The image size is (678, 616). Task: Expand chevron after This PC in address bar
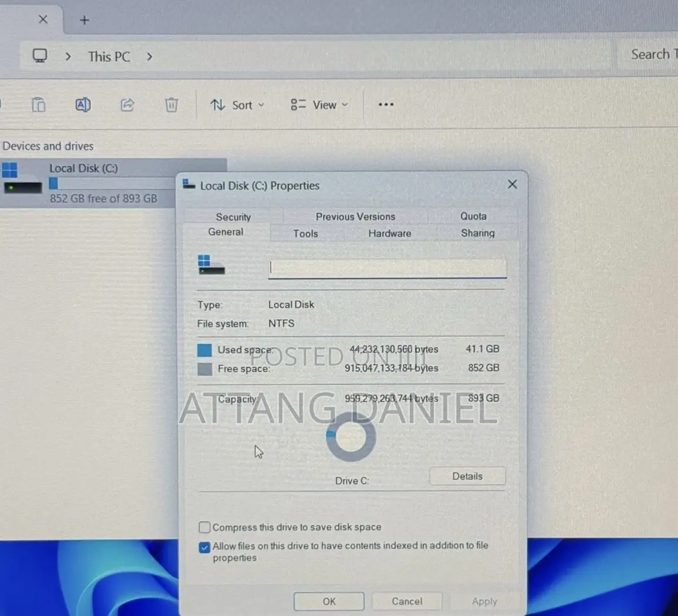(x=149, y=56)
